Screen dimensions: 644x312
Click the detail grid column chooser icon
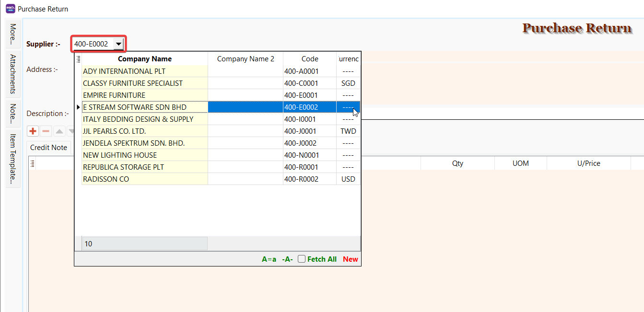pyautogui.click(x=33, y=164)
